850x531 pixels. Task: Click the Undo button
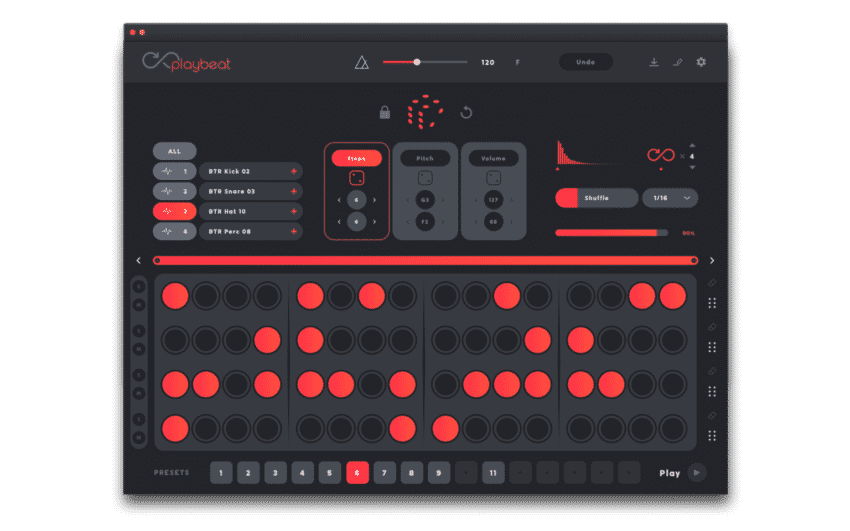pos(585,62)
